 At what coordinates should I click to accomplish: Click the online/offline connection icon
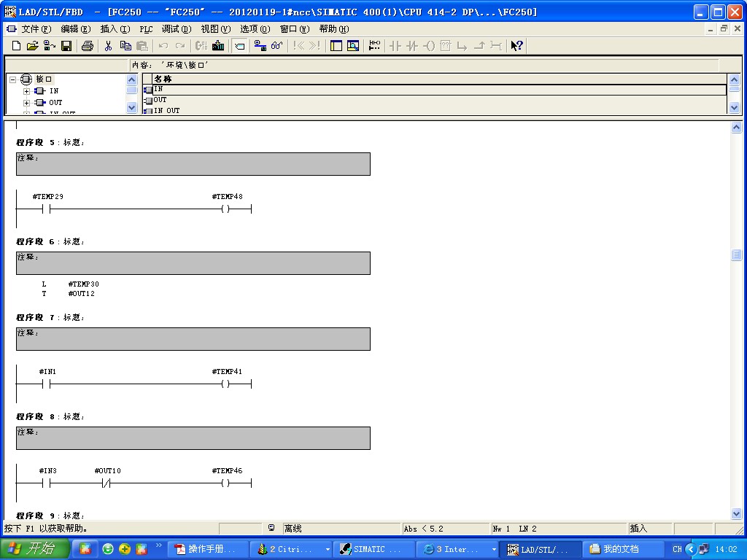(260, 46)
